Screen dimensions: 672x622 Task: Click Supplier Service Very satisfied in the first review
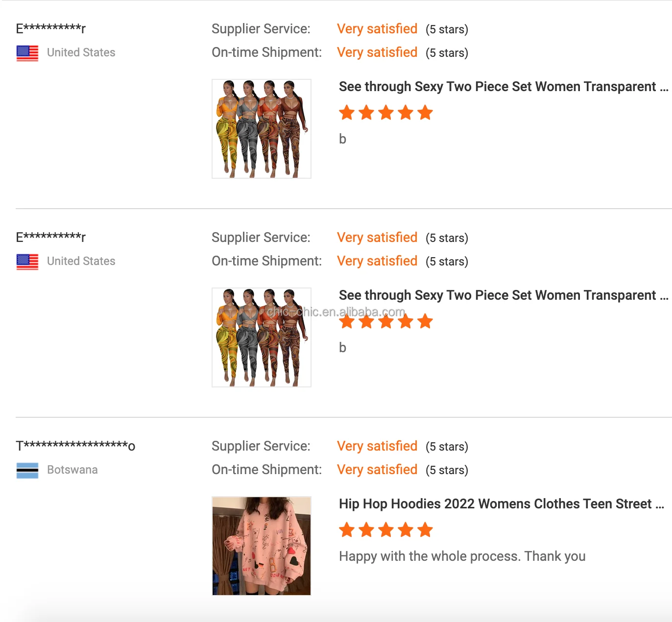(377, 29)
